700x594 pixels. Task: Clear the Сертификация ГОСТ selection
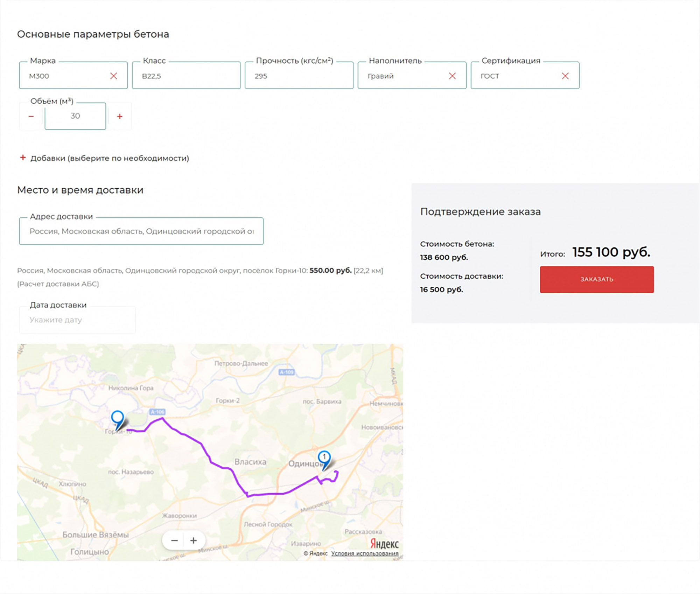coord(565,76)
